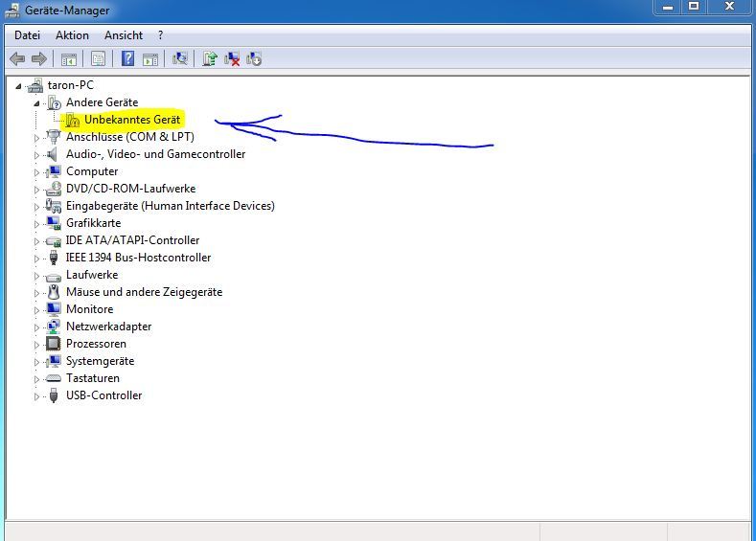Viewport: 756px width, 541px height.
Task: Select IEEE 1394 Bus-Hostcontroller label
Action: tap(138, 258)
